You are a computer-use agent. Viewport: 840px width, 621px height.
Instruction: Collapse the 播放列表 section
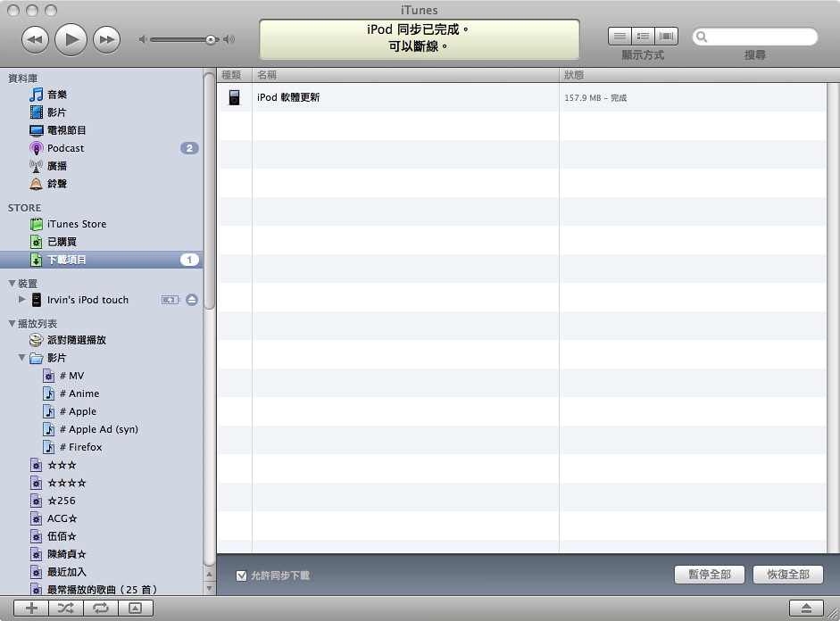coord(12,324)
